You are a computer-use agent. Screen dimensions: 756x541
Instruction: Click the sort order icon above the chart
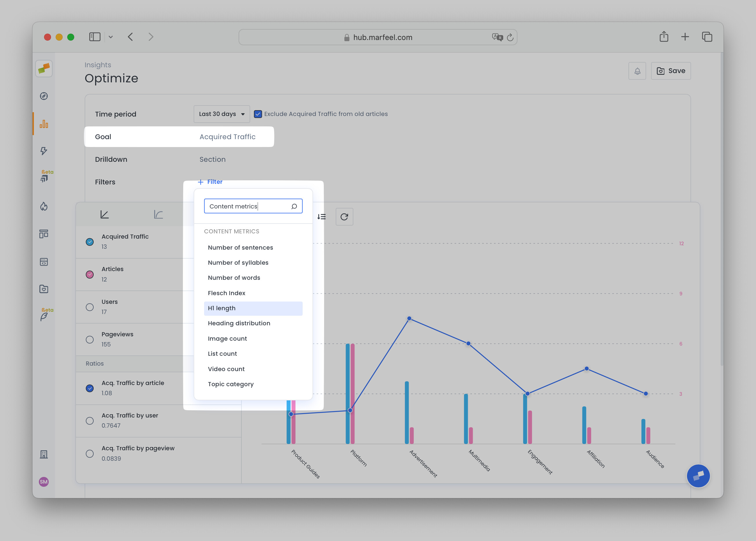coord(322,217)
